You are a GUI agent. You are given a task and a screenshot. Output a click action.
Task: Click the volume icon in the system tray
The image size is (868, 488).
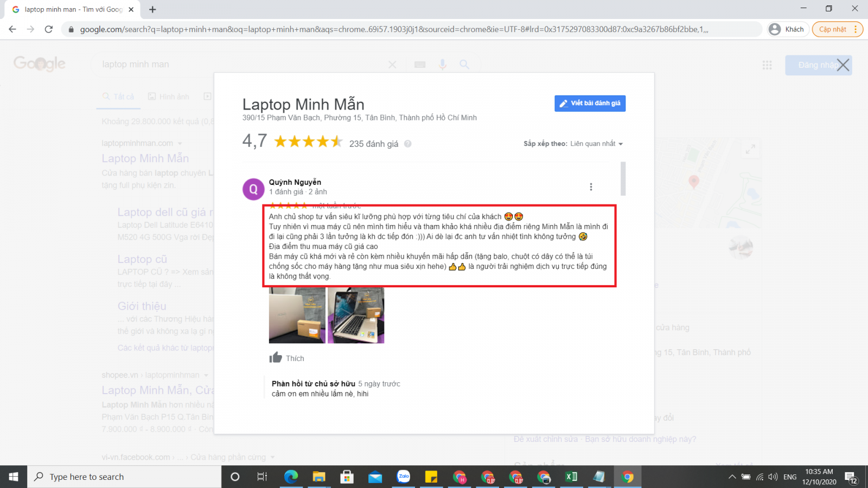point(773,477)
